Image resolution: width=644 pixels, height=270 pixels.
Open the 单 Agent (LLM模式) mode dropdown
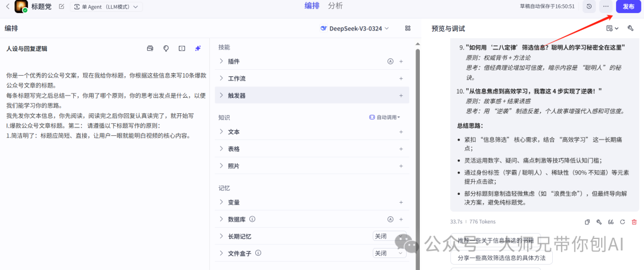coord(106,7)
